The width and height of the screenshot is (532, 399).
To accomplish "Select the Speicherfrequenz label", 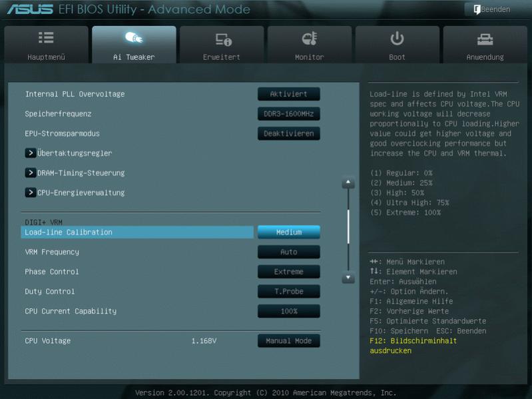I will [x=58, y=114].
